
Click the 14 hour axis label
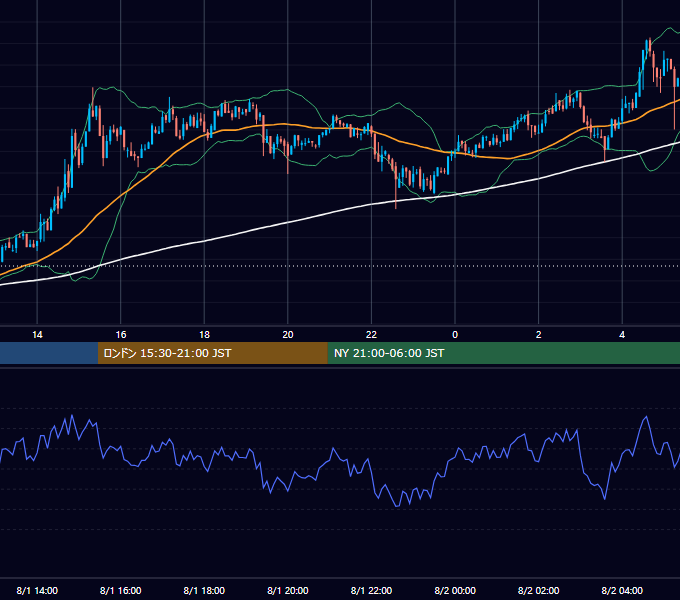click(37, 335)
